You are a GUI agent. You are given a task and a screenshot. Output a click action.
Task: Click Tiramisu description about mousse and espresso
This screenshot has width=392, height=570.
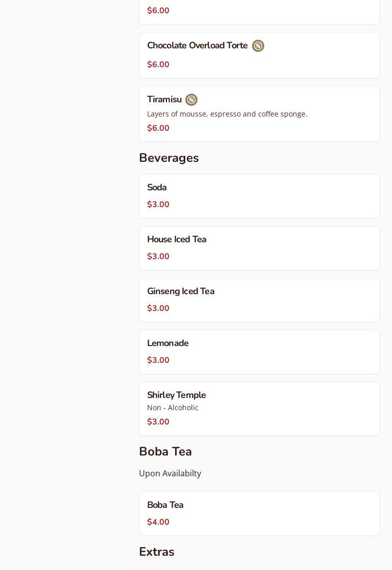pos(227,114)
